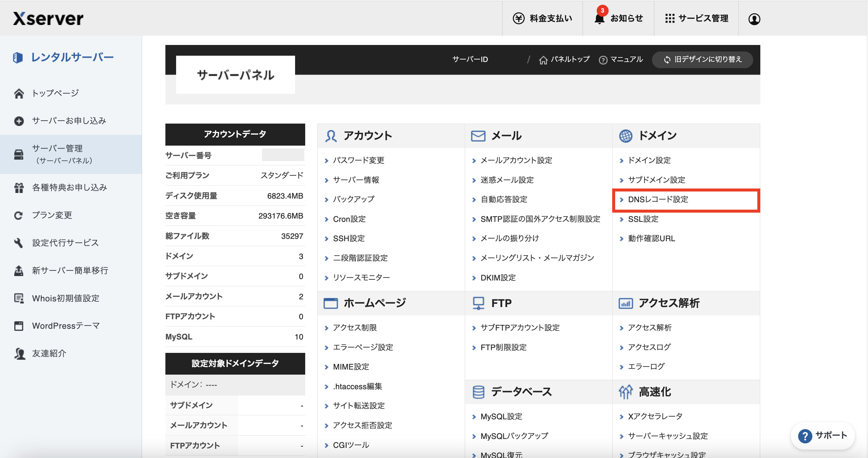Screen dimensions: 868x458
Task: Open パスワード変更 under アカウント
Action: [358, 160]
